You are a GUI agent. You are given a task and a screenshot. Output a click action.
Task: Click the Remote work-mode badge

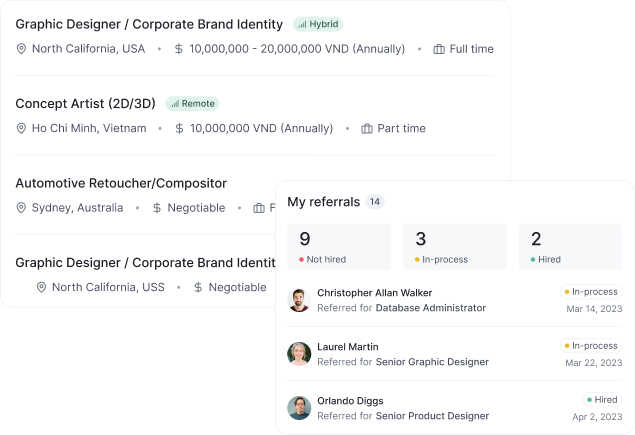[192, 103]
